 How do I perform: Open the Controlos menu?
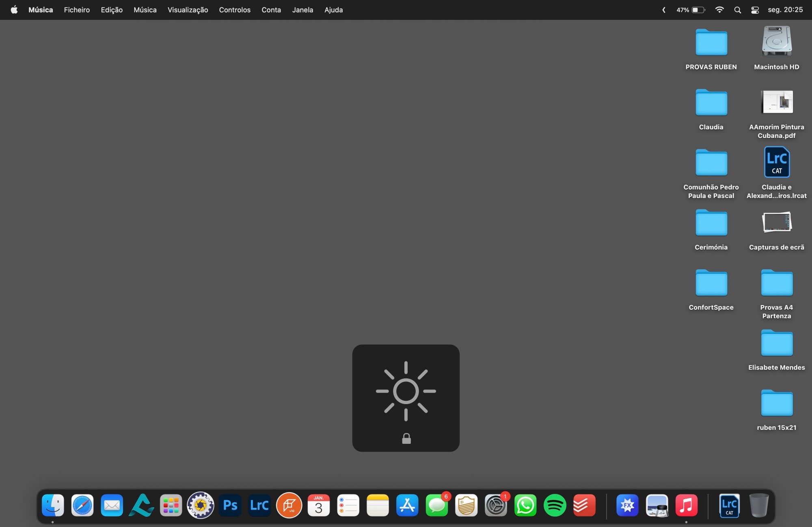coord(235,10)
